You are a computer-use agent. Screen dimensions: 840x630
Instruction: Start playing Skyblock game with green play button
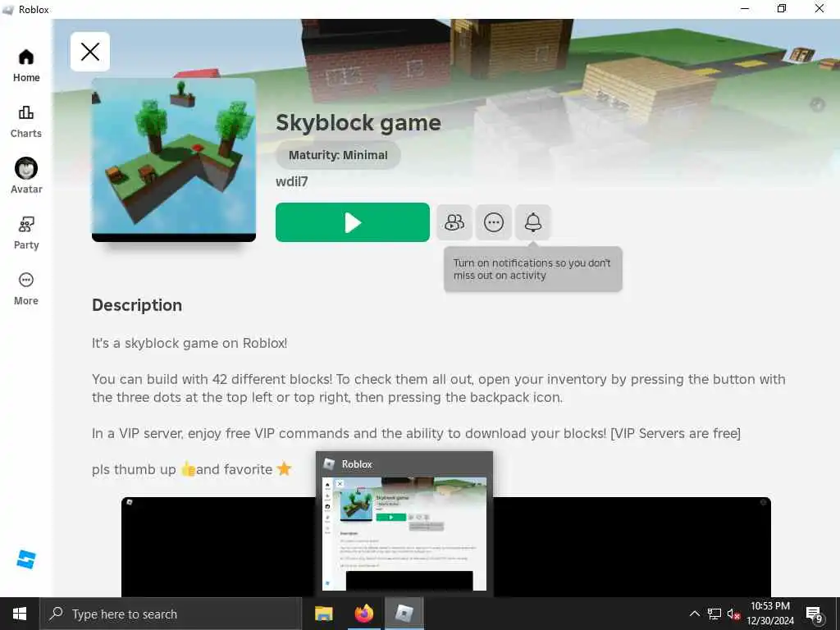click(x=353, y=222)
